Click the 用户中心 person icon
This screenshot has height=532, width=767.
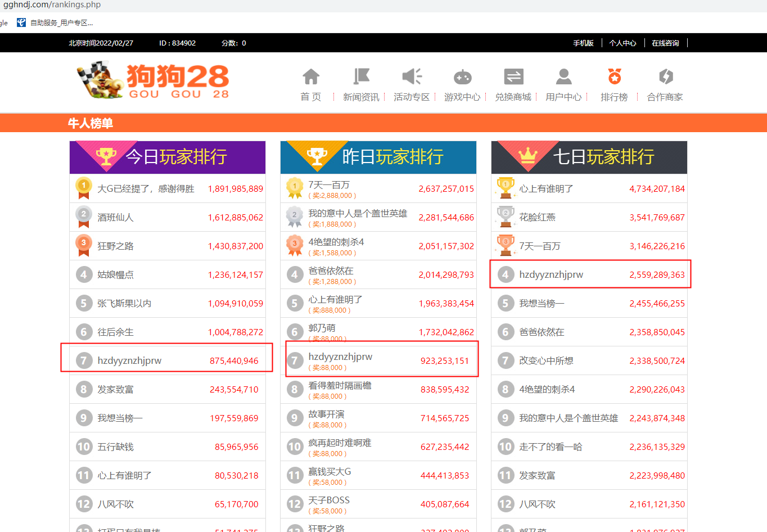[x=563, y=77]
